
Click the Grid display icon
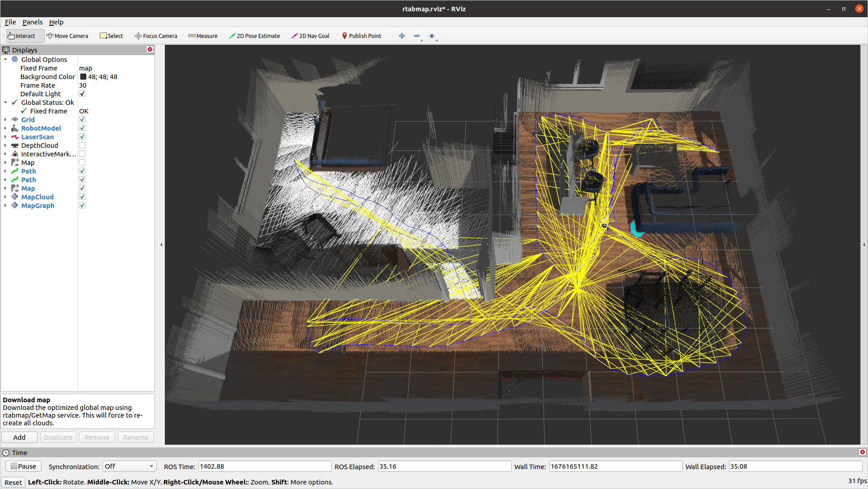click(15, 120)
